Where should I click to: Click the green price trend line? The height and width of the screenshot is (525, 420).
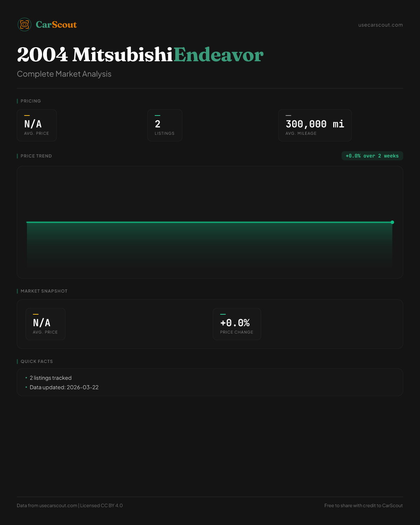click(210, 222)
